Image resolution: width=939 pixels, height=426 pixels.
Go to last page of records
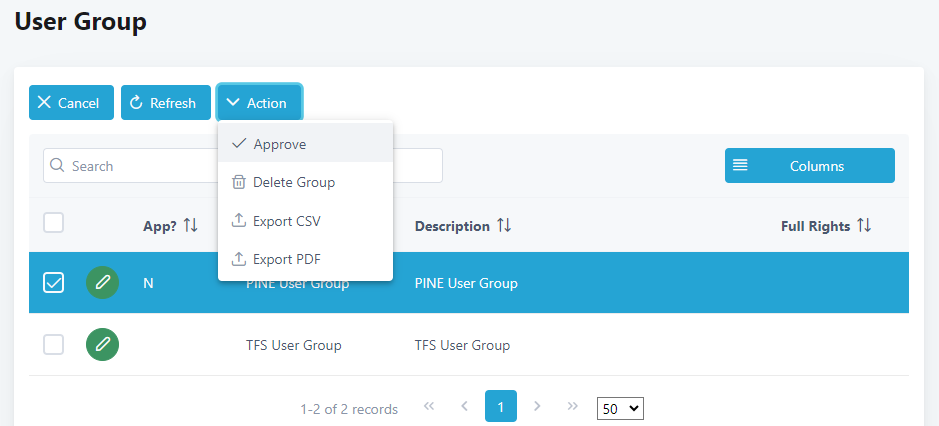pos(573,406)
